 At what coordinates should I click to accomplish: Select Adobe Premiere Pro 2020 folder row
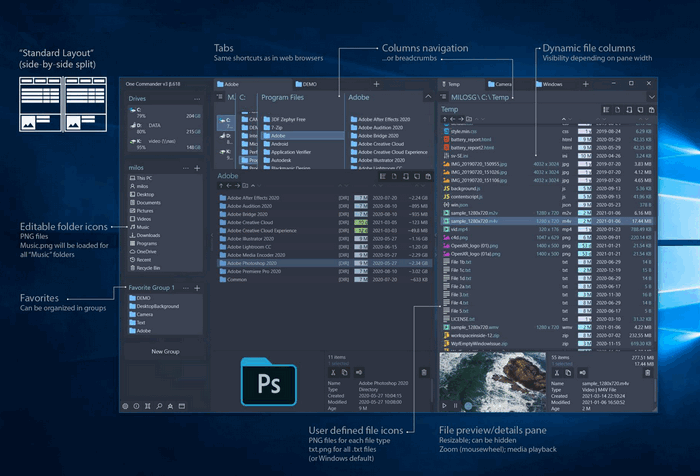[324, 271]
